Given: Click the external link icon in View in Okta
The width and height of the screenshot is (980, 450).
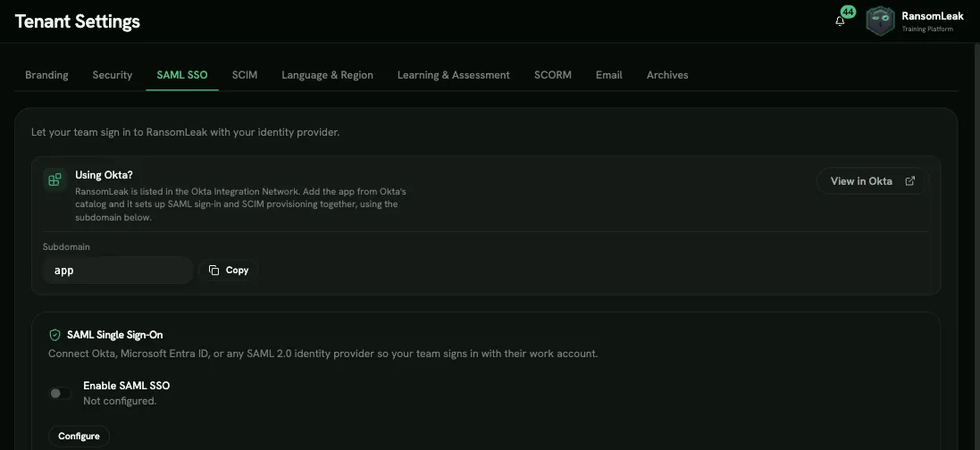Looking at the screenshot, I should 910,180.
